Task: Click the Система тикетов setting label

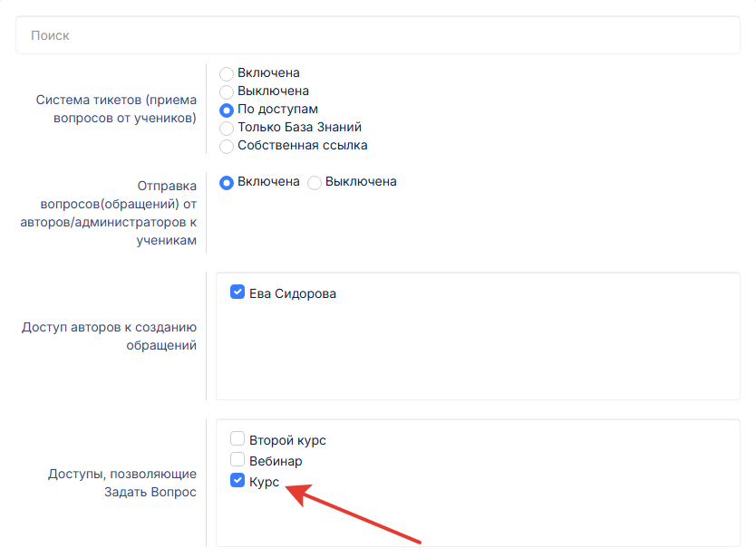Action: pos(116,109)
